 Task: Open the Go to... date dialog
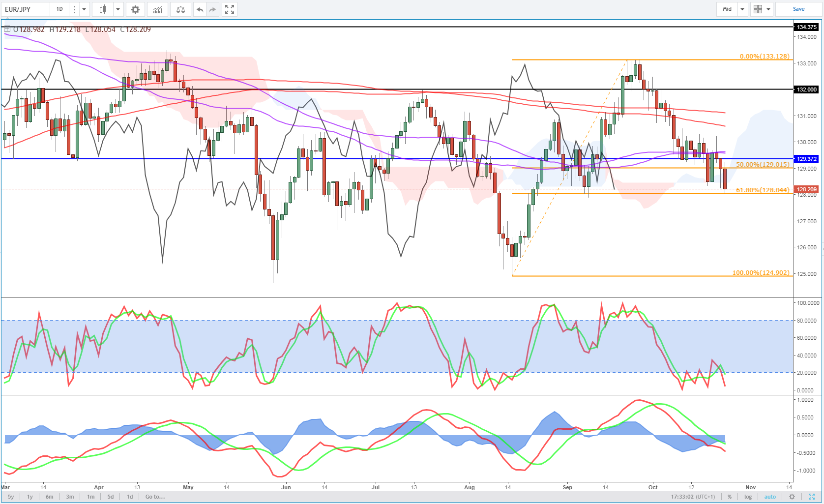(x=155, y=497)
